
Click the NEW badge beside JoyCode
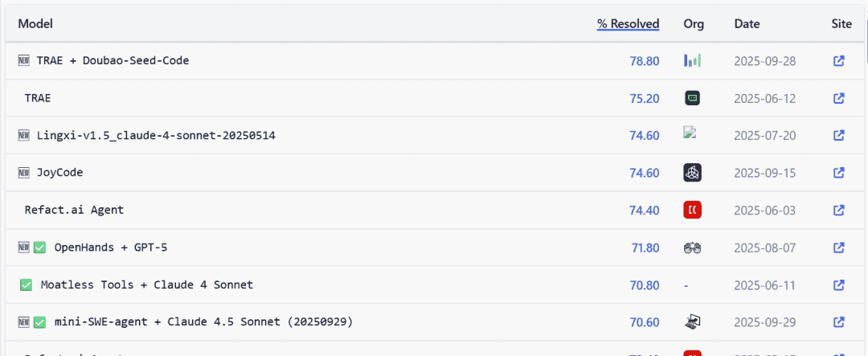point(23,173)
